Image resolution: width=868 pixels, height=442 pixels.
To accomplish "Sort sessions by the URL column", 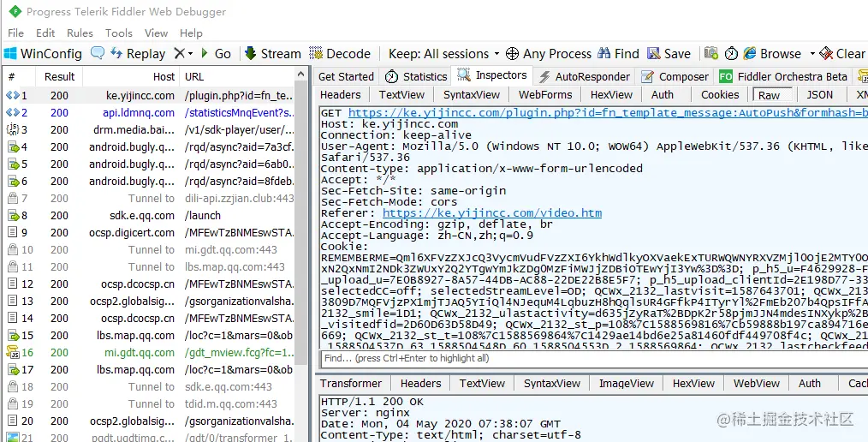I will [x=239, y=76].
